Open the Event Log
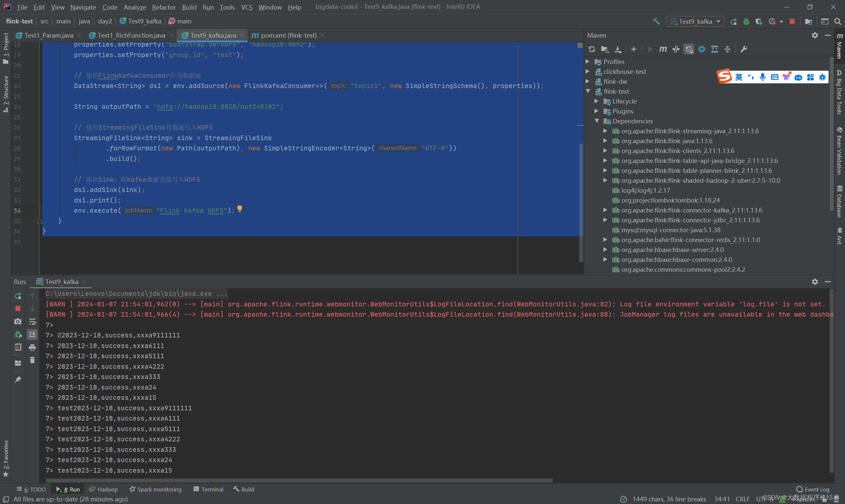The height and width of the screenshot is (504, 845). coord(813,489)
